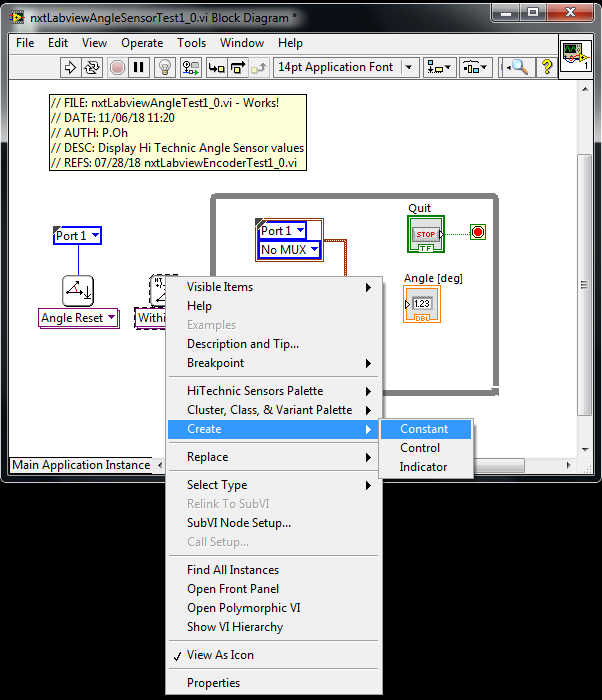Click the loop condition stop terminal

(478, 232)
